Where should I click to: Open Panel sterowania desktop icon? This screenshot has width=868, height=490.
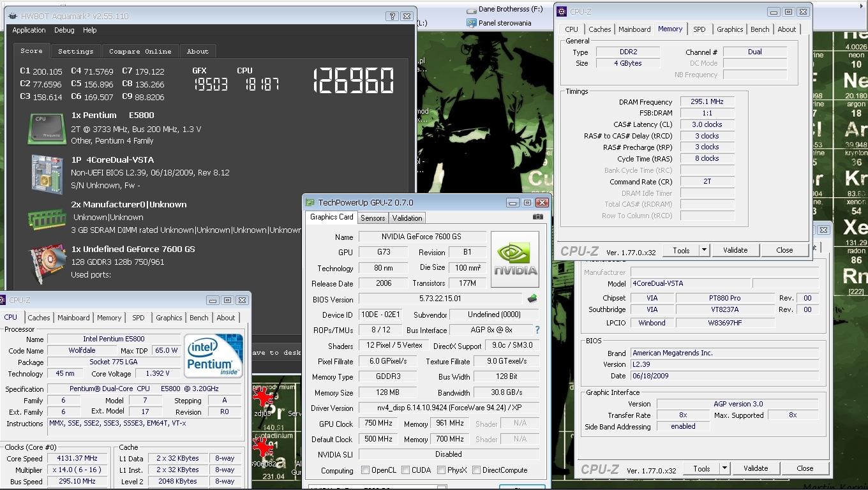point(472,23)
